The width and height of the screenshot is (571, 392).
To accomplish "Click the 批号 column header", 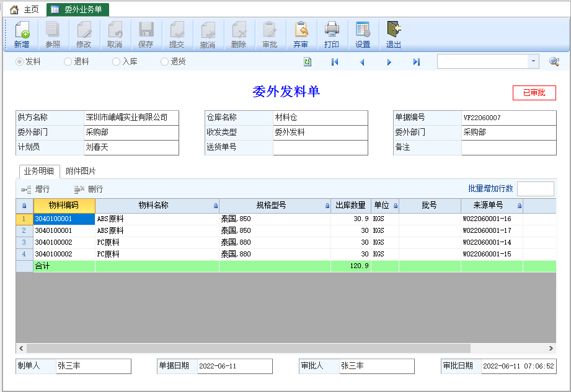I will coord(430,206).
